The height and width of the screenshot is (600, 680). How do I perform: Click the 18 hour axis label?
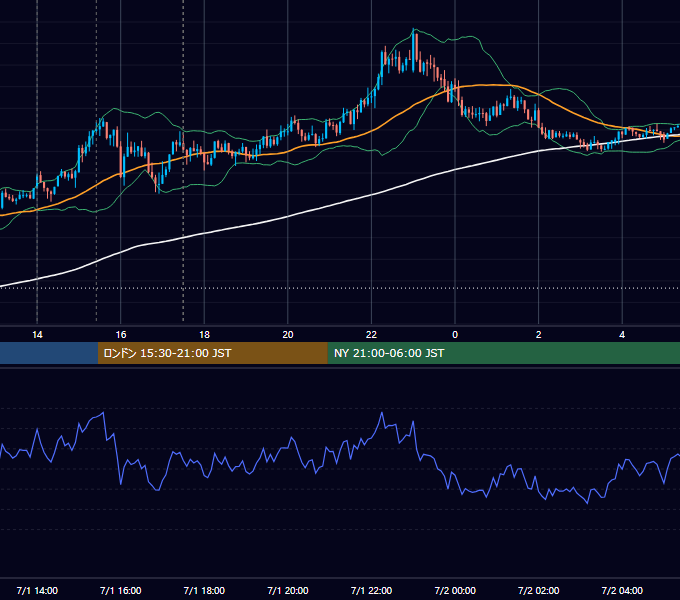pos(204,335)
